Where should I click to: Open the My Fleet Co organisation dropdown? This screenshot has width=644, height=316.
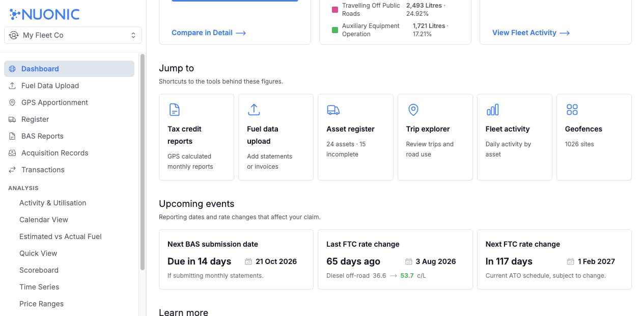click(x=73, y=35)
